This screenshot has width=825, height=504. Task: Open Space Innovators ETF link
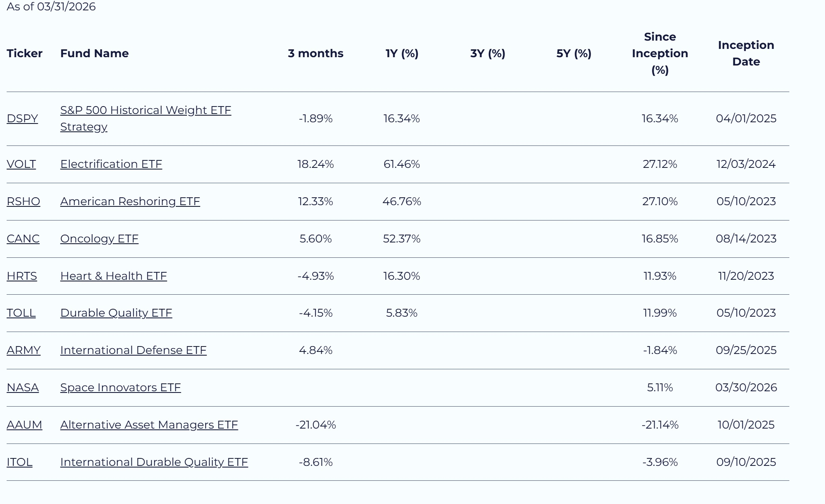click(x=121, y=388)
